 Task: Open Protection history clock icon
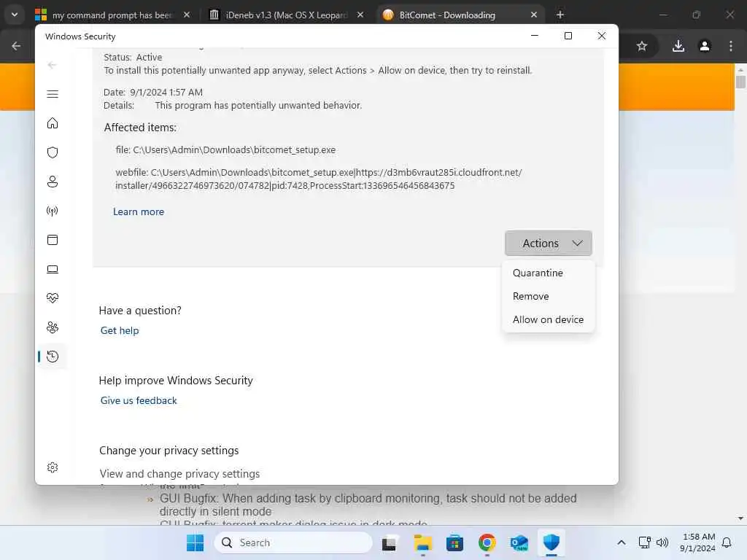pyautogui.click(x=53, y=356)
